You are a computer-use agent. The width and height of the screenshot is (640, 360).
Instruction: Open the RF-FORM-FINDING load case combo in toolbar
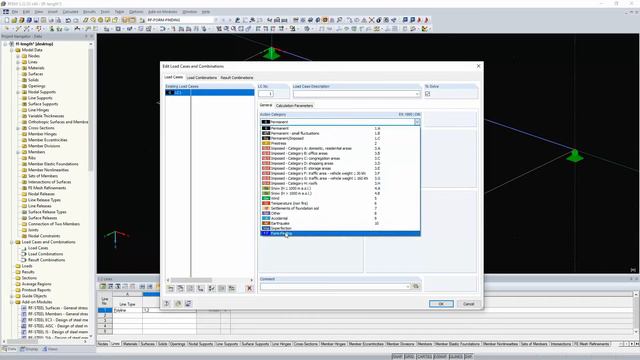pyautogui.click(x=179, y=20)
